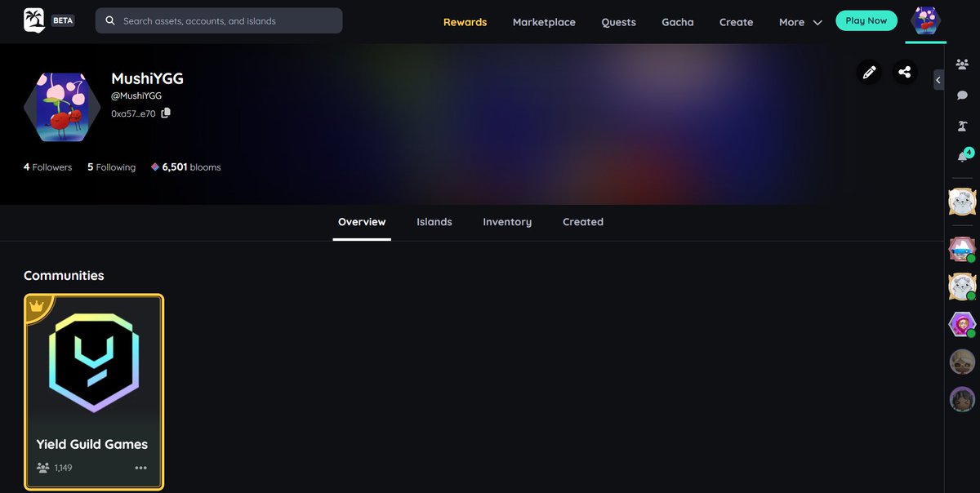This screenshot has height=493, width=980.
Task: Click the BETA badge beside the logo
Action: pyautogui.click(x=63, y=20)
